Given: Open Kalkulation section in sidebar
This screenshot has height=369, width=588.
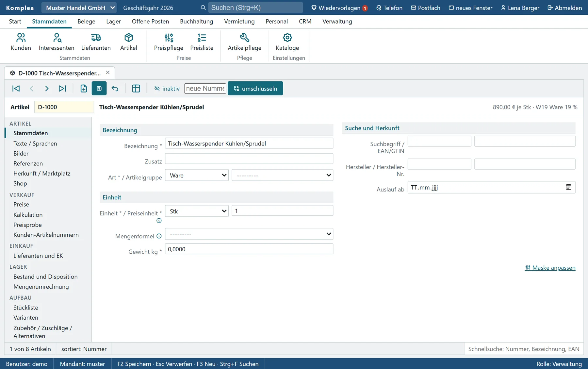Looking at the screenshot, I should [x=28, y=215].
